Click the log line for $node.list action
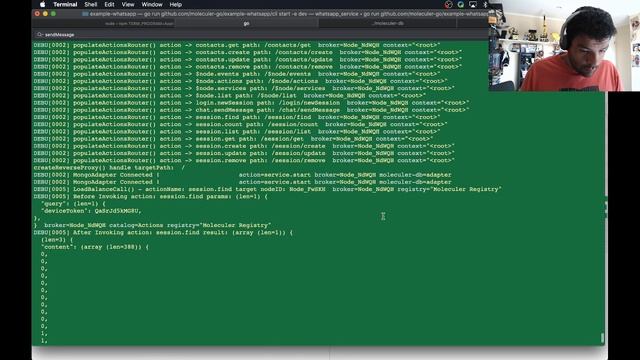Viewport: 640px width, 360px height. (230, 96)
